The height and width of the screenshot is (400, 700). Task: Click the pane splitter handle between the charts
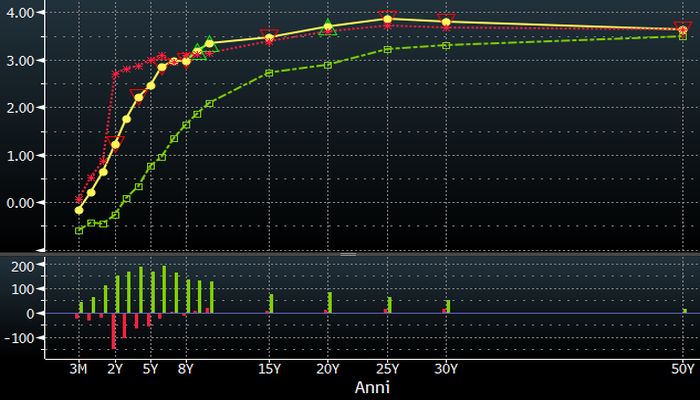pos(348,254)
